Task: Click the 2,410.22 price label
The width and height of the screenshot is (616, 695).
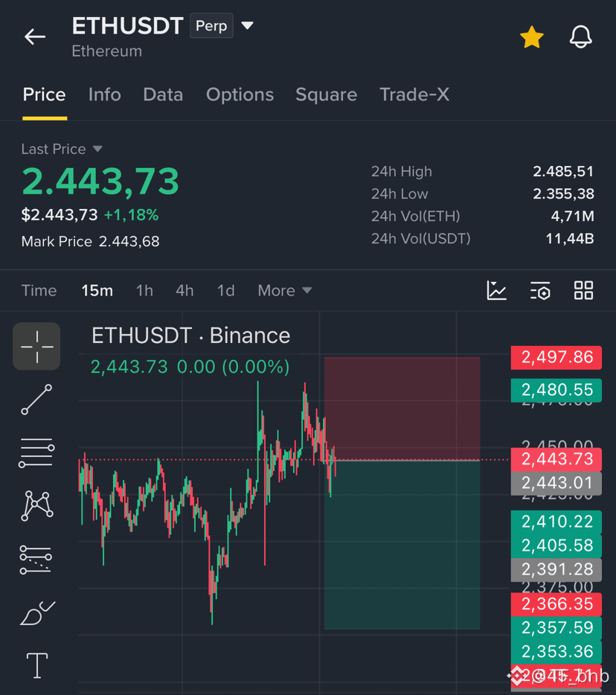Action: 556,522
